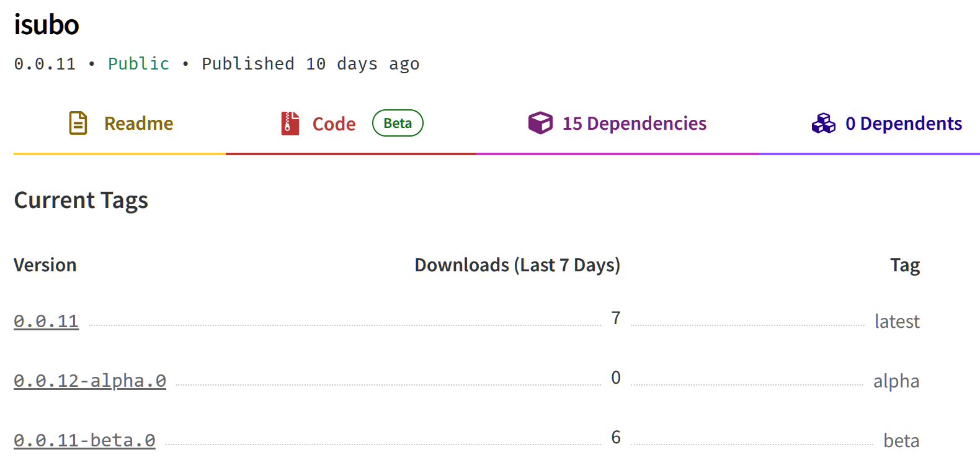Select the 0.0.12-alpha.0 version link
980x470 pixels.
tap(89, 381)
